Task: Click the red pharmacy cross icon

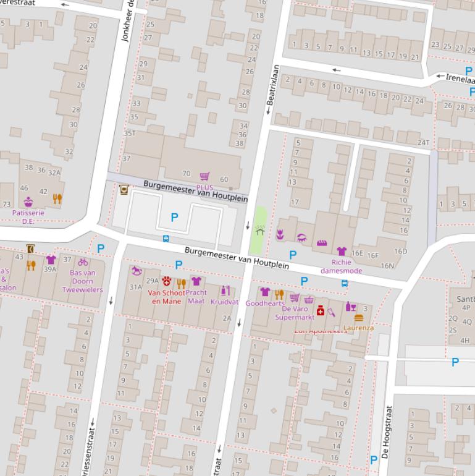Action: click(x=321, y=311)
